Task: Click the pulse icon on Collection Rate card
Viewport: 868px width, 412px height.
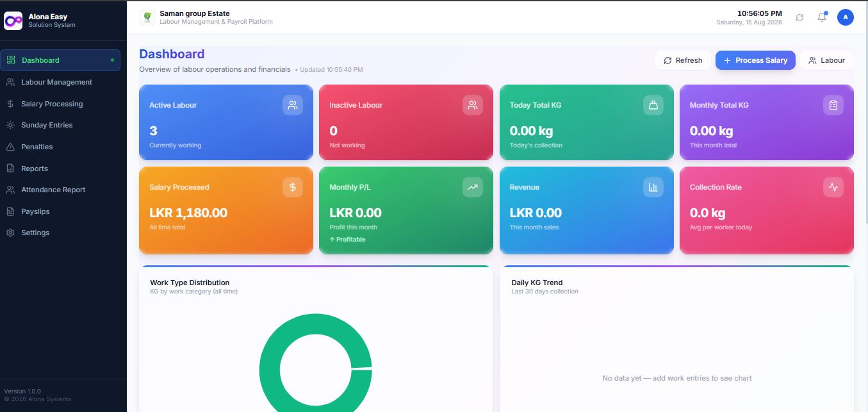Action: tap(833, 187)
